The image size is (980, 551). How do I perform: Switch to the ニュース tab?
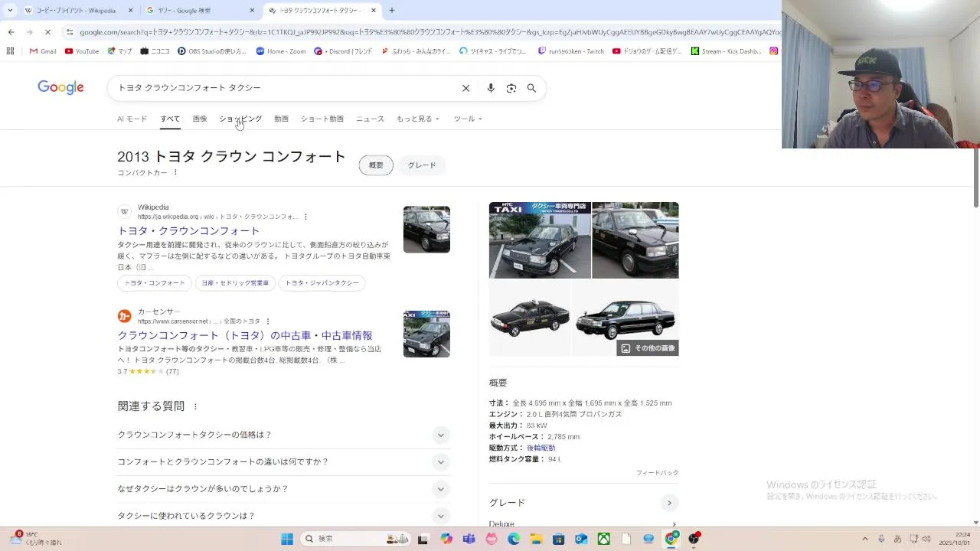[x=370, y=119]
